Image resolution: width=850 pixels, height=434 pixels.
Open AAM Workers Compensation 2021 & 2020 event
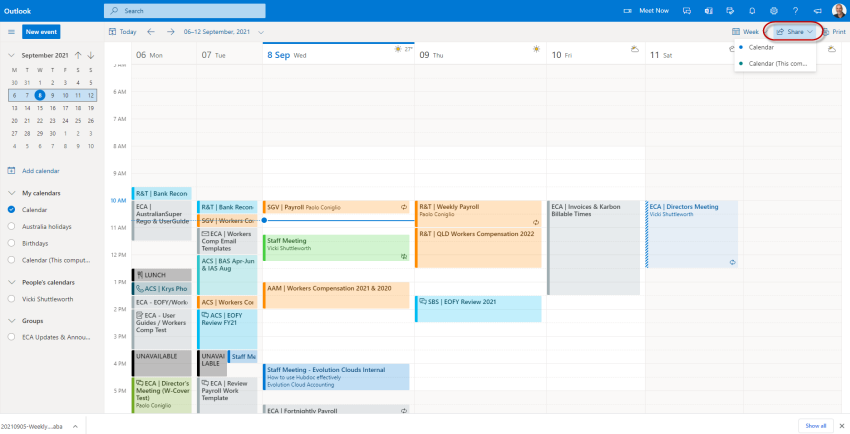(336, 295)
